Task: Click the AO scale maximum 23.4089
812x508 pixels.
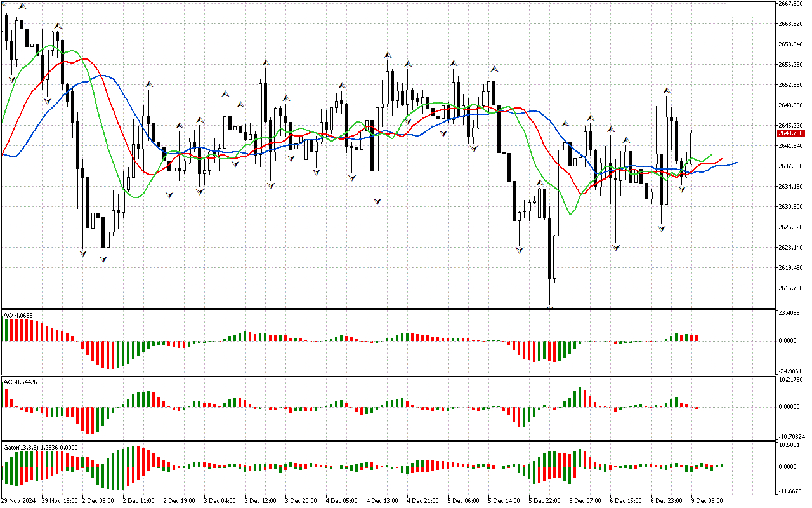Action: pyautogui.click(x=790, y=312)
